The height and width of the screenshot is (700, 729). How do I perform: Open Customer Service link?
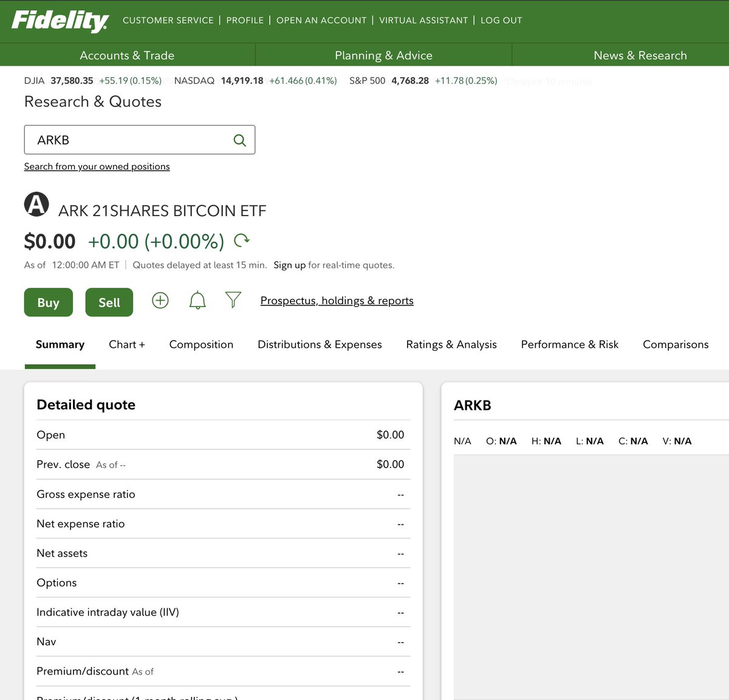(x=168, y=20)
